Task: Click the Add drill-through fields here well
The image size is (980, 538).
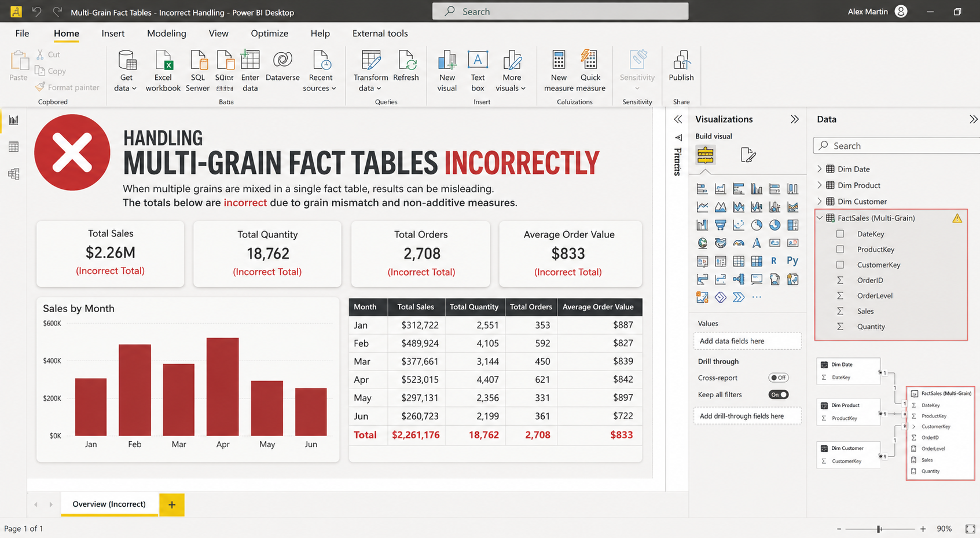Action: [747, 416]
